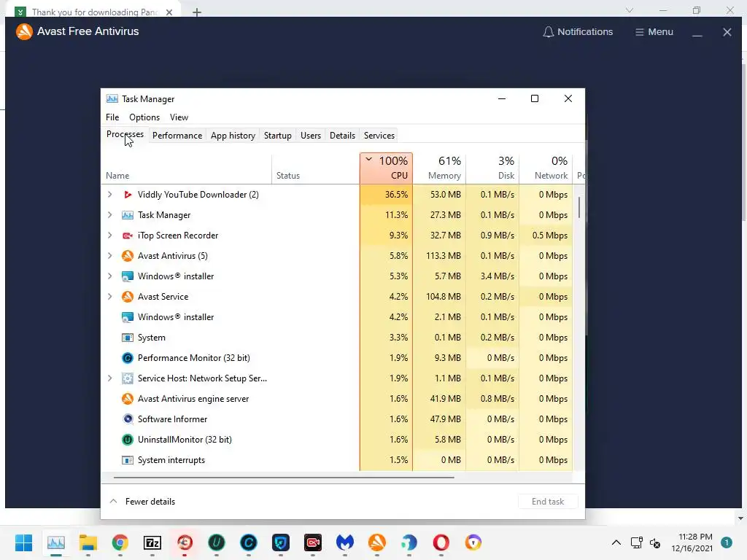This screenshot has width=747, height=560.
Task: Click the System process icon
Action: tap(127, 338)
